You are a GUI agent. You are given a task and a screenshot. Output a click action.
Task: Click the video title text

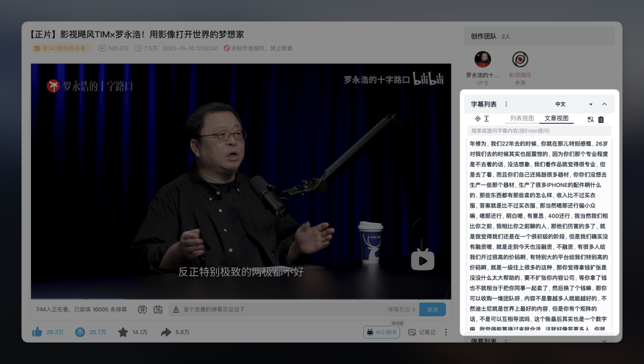click(137, 35)
